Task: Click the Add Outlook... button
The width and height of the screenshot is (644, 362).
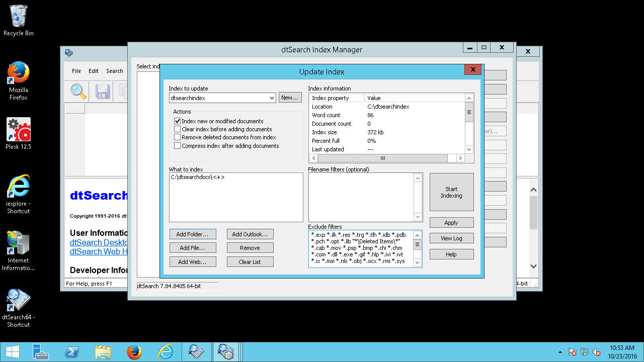Action: [250, 234]
